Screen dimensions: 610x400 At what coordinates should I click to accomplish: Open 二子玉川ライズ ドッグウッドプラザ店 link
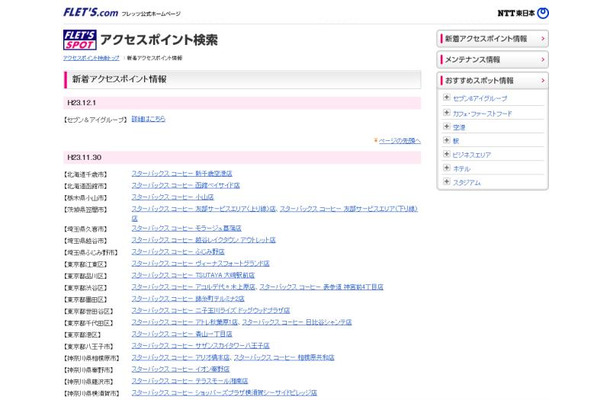(210, 311)
